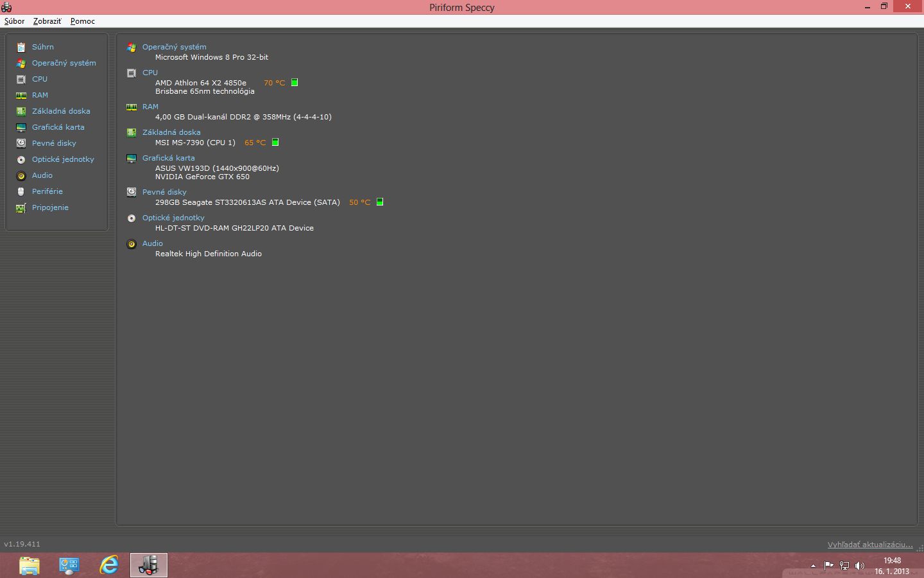
Task: Click the RAM module icon in sidebar
Action: tap(21, 95)
